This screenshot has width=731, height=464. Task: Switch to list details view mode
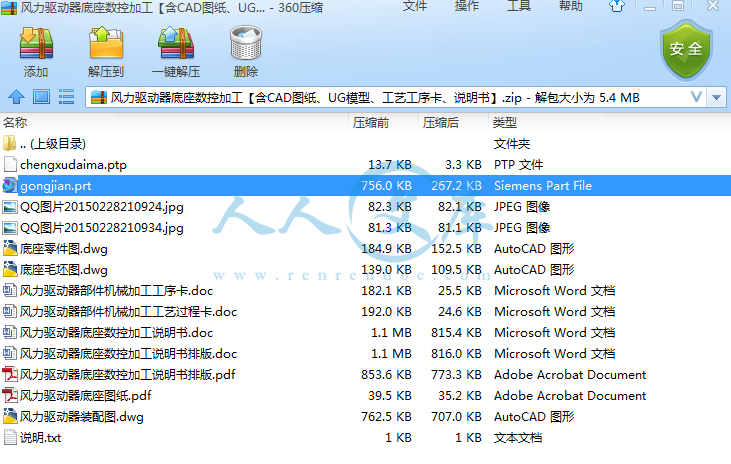point(66,97)
